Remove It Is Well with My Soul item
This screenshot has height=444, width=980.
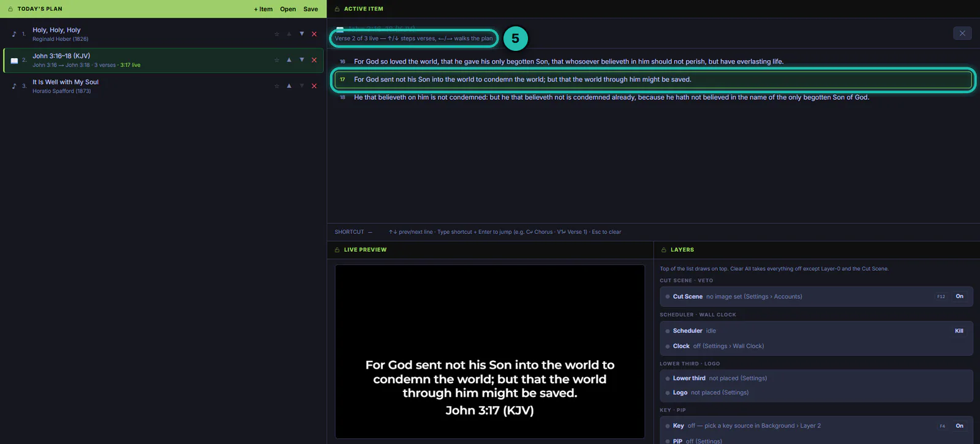[x=314, y=86]
